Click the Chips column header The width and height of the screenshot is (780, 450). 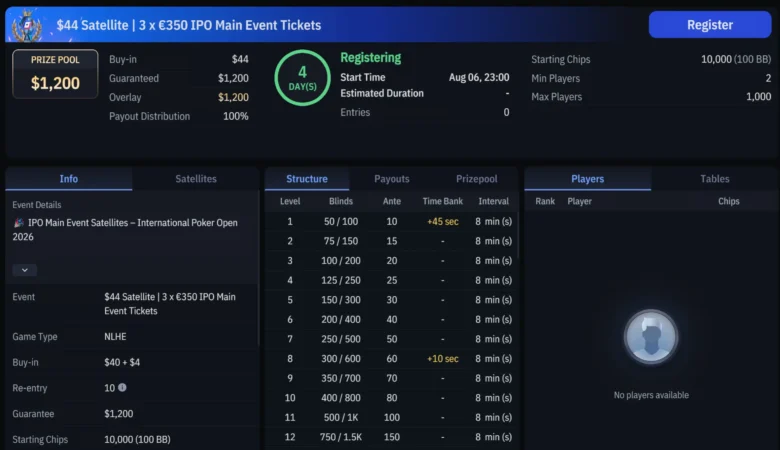point(729,201)
